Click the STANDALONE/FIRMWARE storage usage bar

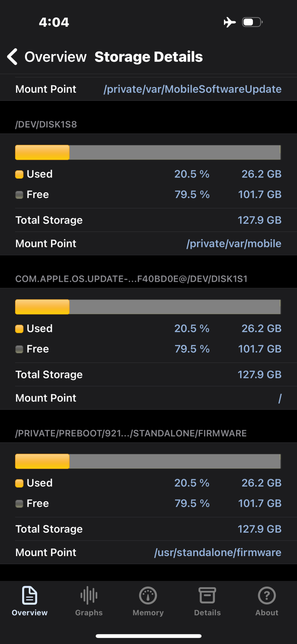[x=148, y=461]
